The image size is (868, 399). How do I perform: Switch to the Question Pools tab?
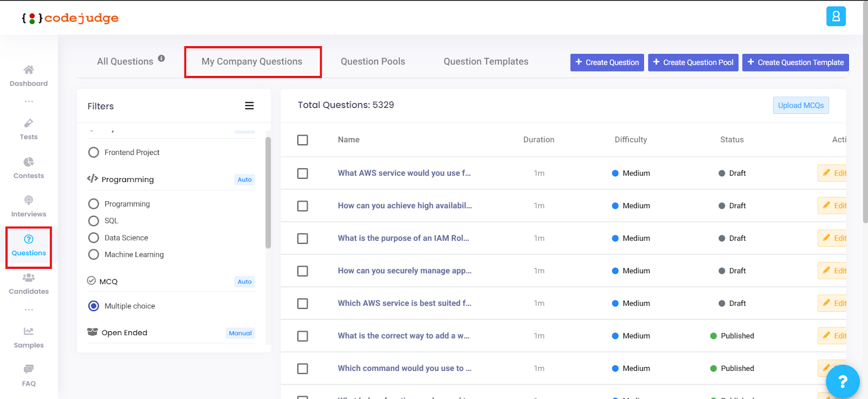373,62
